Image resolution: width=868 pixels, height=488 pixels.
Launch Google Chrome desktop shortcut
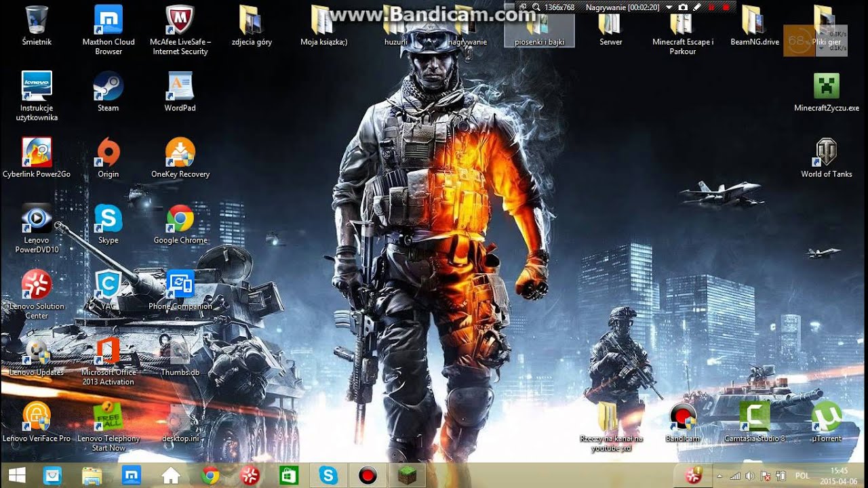180,224
